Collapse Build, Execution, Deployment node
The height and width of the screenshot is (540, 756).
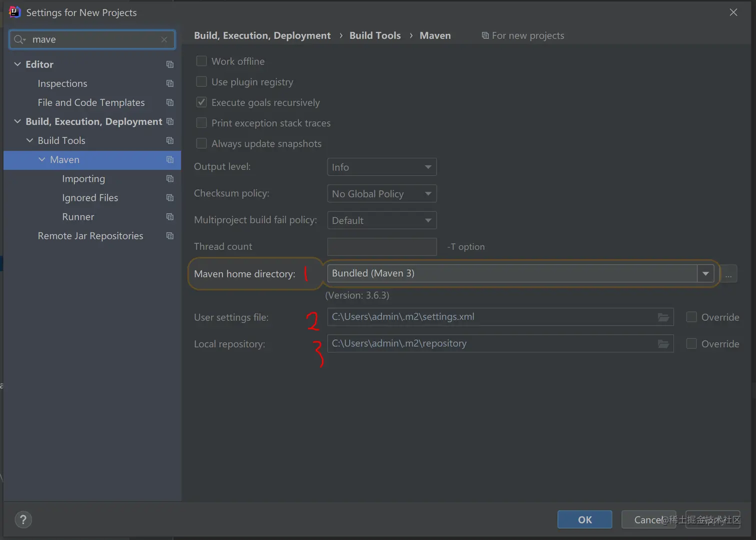(x=17, y=121)
